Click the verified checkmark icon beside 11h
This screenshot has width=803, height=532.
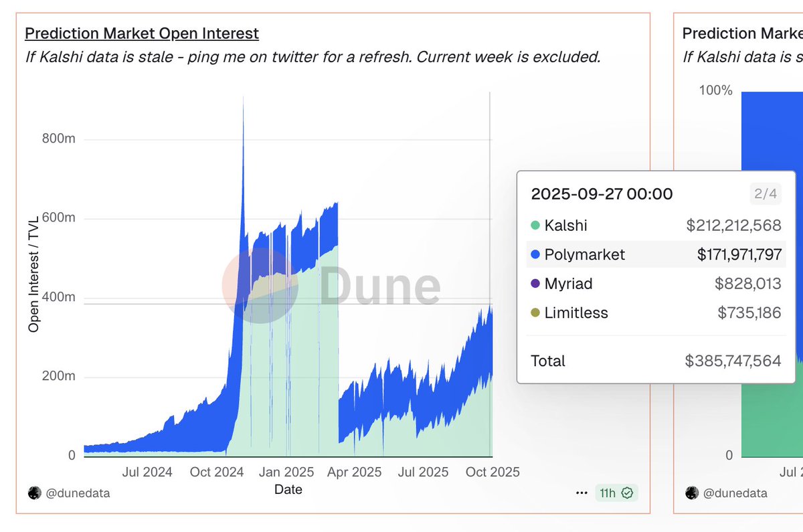(627, 493)
